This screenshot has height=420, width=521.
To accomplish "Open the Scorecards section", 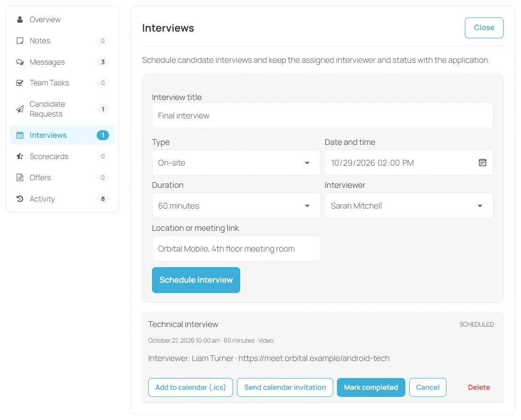I will click(x=62, y=156).
